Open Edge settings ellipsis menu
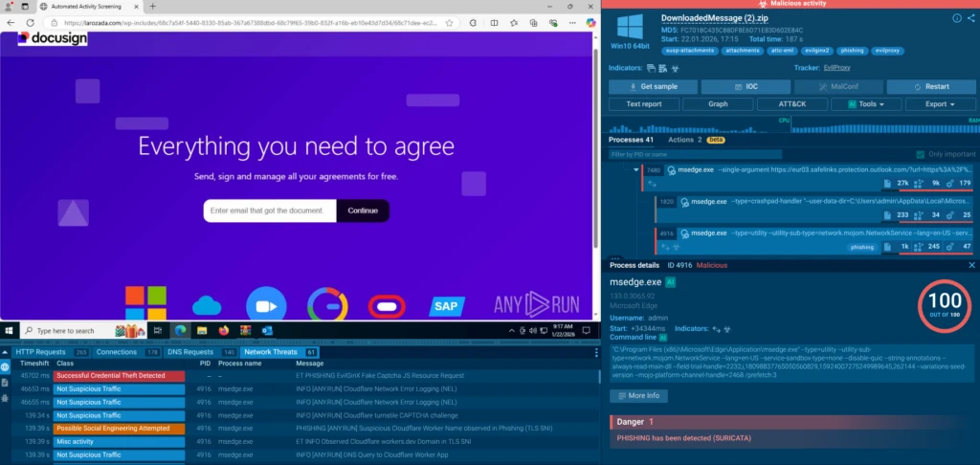The width and height of the screenshot is (980, 465). point(573,23)
